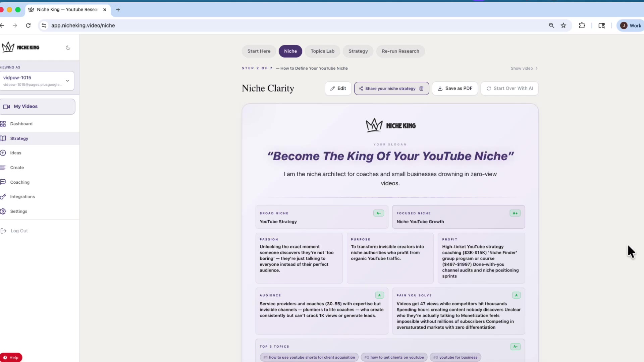
Task: Click the Dashboard grid icon
Action: click(3, 124)
